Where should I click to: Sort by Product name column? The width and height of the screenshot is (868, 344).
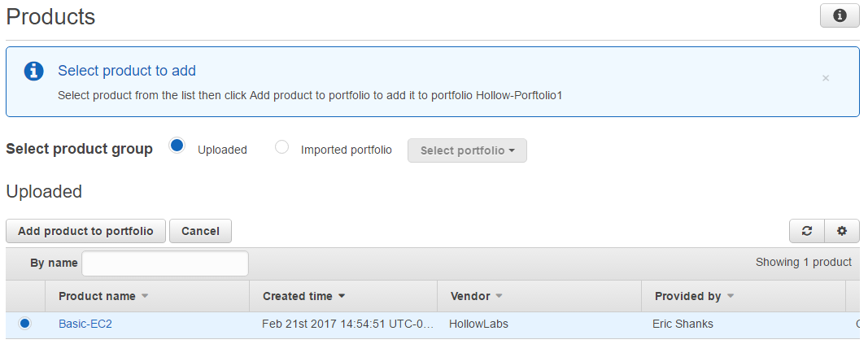coord(103,296)
